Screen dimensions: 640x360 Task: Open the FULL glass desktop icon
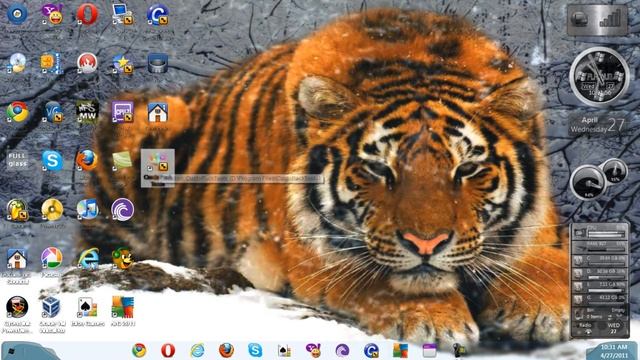tap(17, 160)
